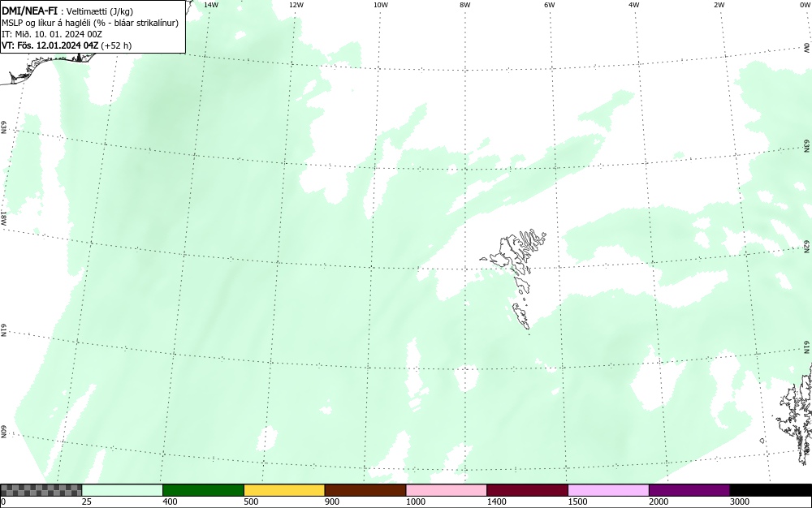The image size is (812, 508).
Task: Click the 8W longitude label
Action: 465,5
